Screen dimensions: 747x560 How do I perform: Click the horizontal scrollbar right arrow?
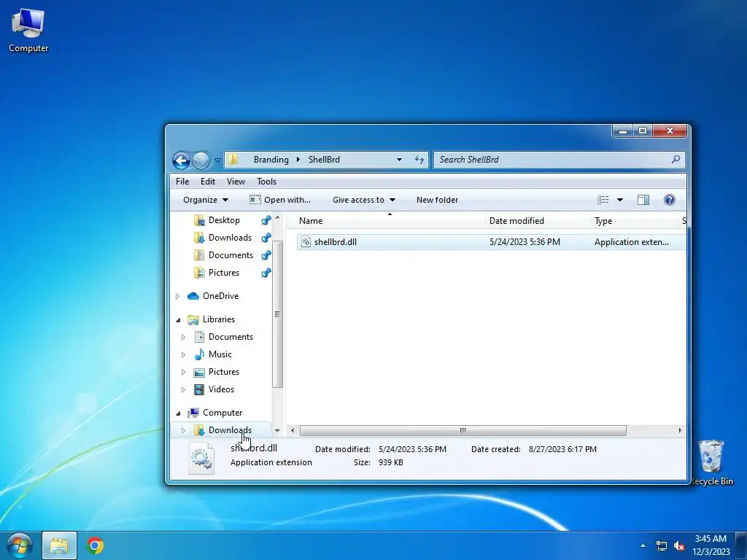(x=680, y=430)
